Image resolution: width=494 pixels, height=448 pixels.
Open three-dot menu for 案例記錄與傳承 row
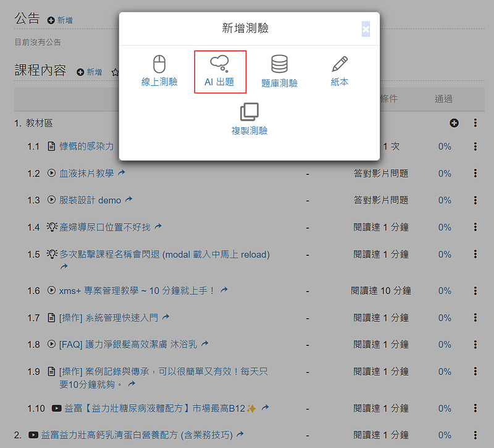click(475, 371)
